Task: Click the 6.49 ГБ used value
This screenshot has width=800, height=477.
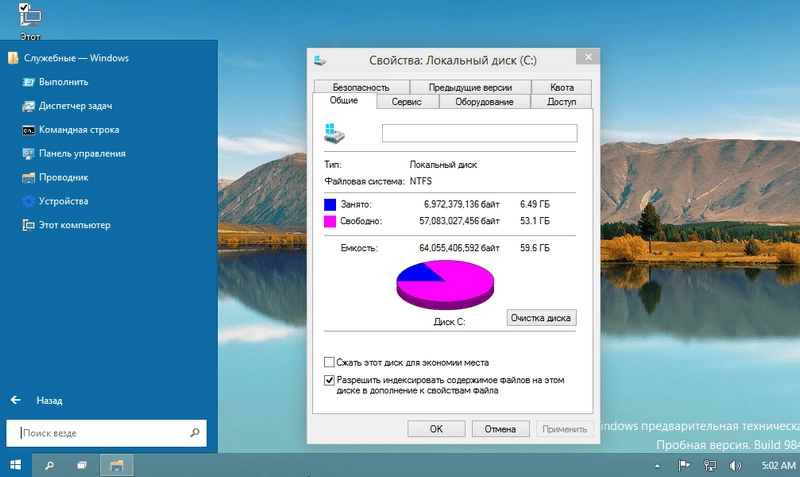Action: coord(535,204)
